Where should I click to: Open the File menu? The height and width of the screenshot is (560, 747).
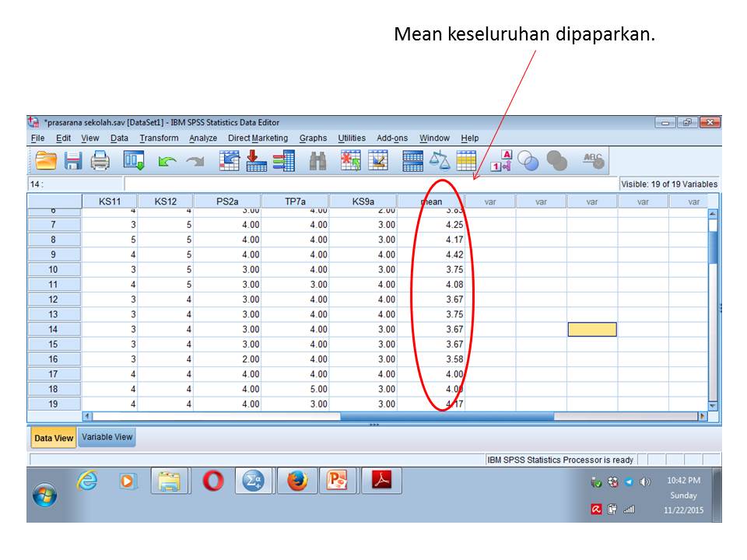tap(37, 138)
